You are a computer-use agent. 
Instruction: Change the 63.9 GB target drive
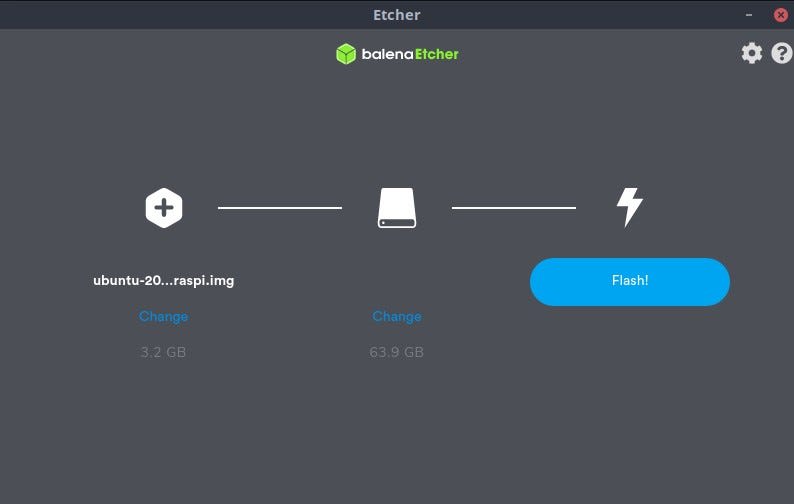[x=397, y=317]
